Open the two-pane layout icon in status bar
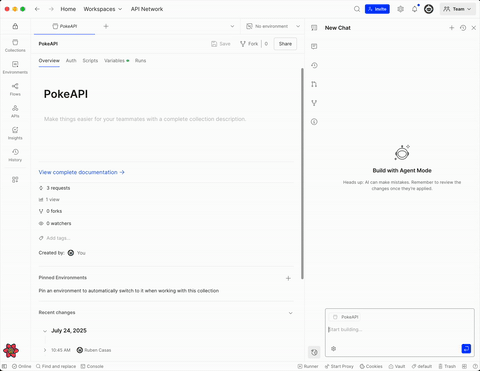The width and height of the screenshot is (480, 371). click(x=464, y=366)
